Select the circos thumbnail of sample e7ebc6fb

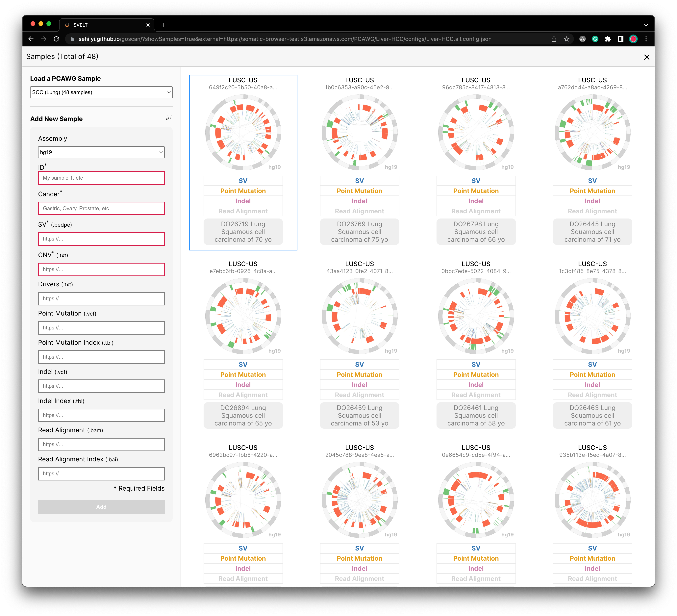[243, 316]
